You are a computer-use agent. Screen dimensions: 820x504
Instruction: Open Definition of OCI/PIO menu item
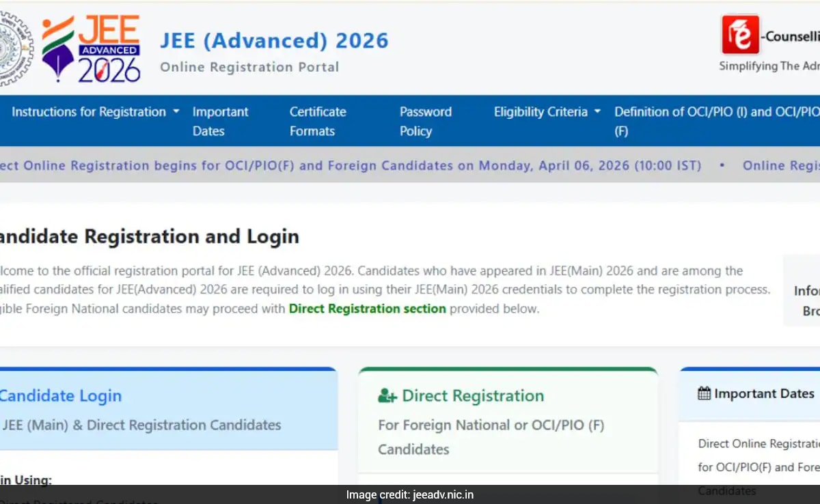coord(715,121)
